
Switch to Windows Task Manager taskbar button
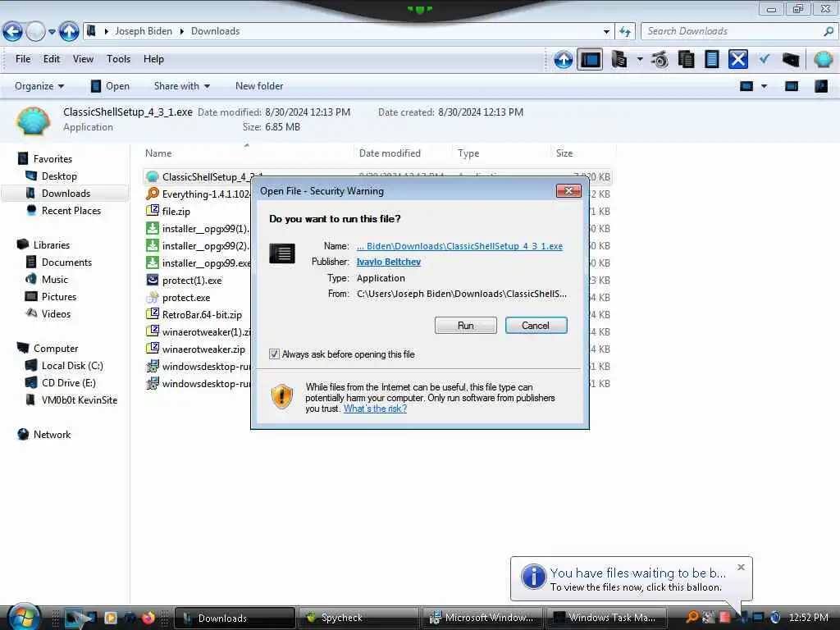pyautogui.click(x=606, y=618)
